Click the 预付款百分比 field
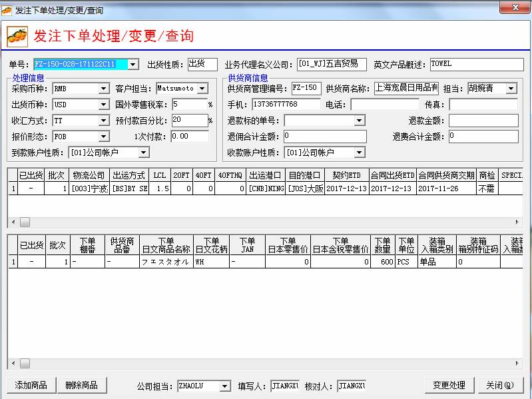532x399 pixels. [x=190, y=121]
